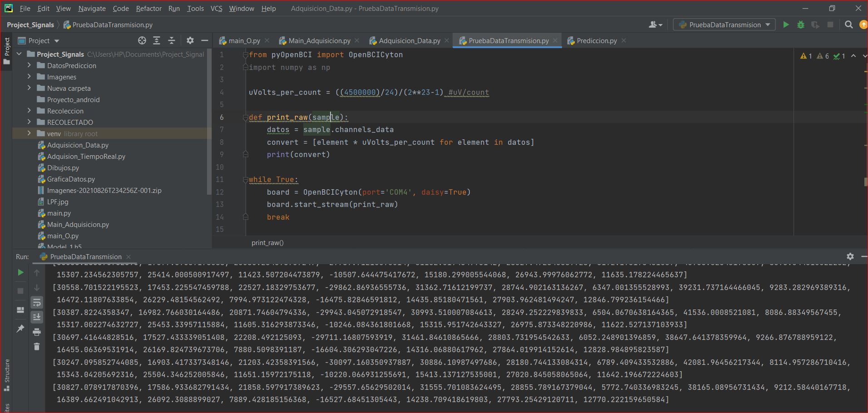Expand the DatosPrediccion folder
The height and width of the screenshot is (413, 868).
(x=29, y=65)
